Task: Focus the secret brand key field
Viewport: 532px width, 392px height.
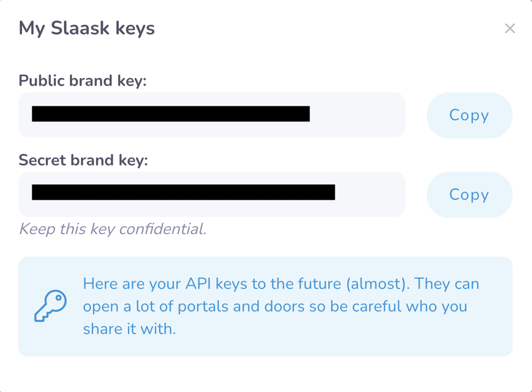Action: (371, 194)
